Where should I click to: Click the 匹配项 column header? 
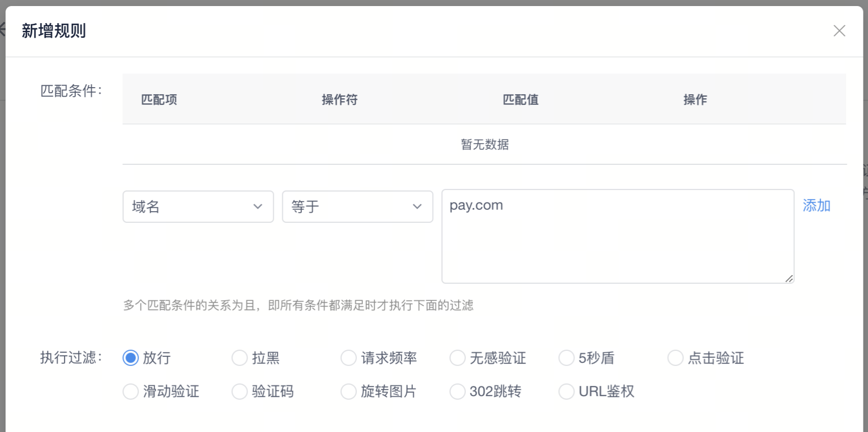tap(159, 100)
